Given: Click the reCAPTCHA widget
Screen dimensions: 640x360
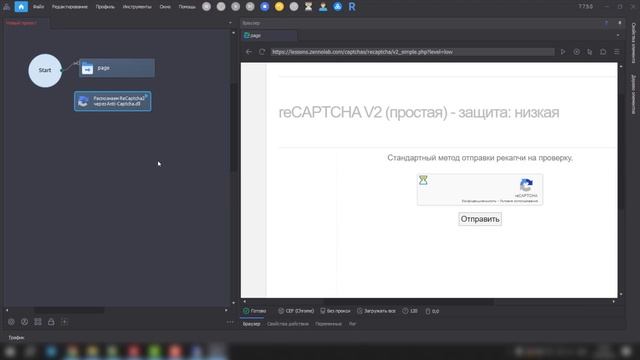Looking at the screenshot, I should click(x=480, y=190).
